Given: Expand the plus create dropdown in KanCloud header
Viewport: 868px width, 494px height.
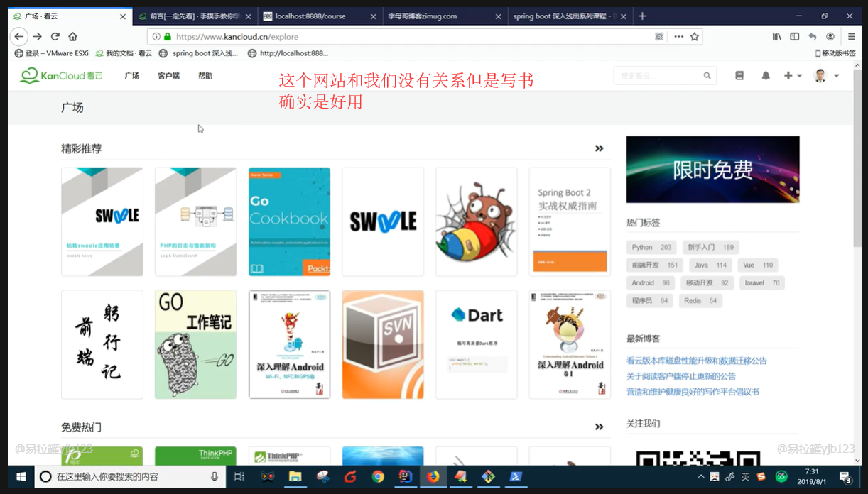Looking at the screenshot, I should click(x=793, y=76).
